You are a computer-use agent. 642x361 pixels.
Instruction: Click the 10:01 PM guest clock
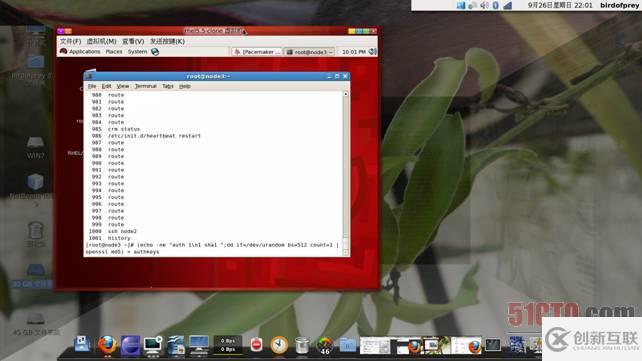tap(353, 52)
